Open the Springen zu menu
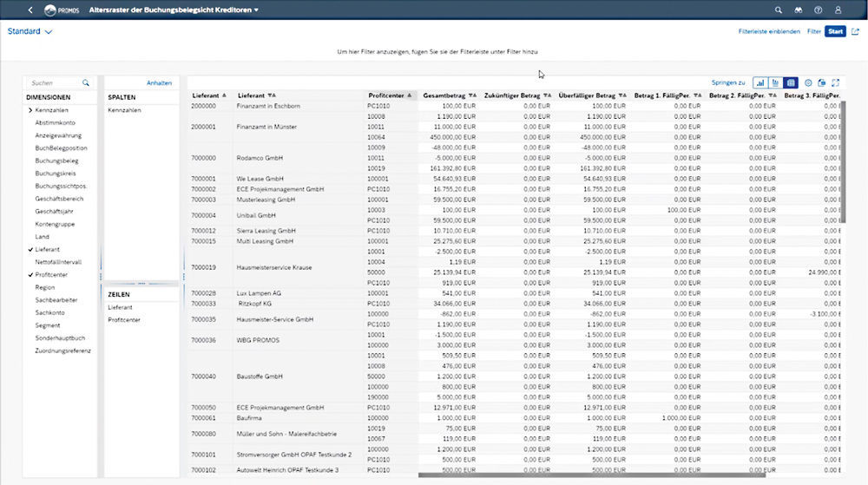The width and height of the screenshot is (868, 485). pyautogui.click(x=727, y=82)
